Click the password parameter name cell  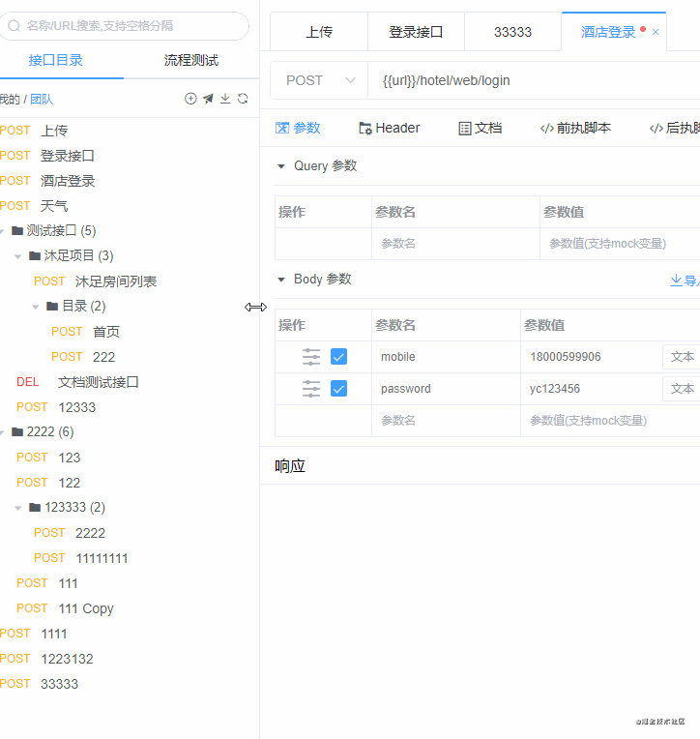tap(446, 389)
